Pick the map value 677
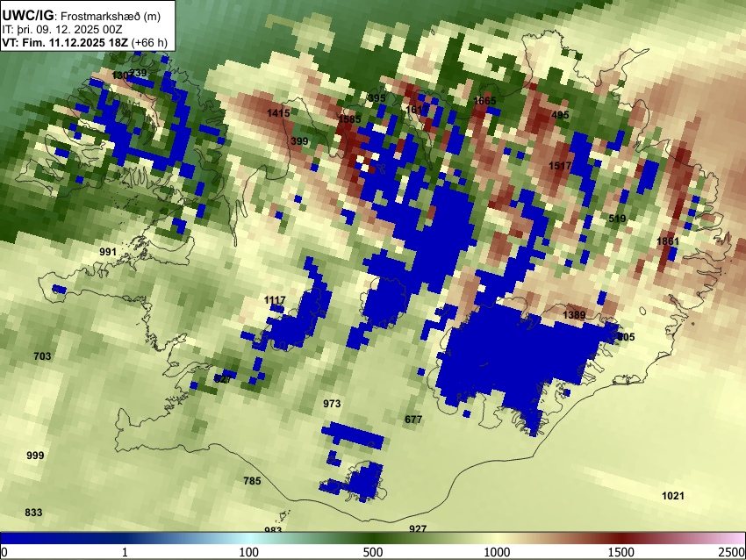Viewport: 746px width, 560px height. [413, 420]
